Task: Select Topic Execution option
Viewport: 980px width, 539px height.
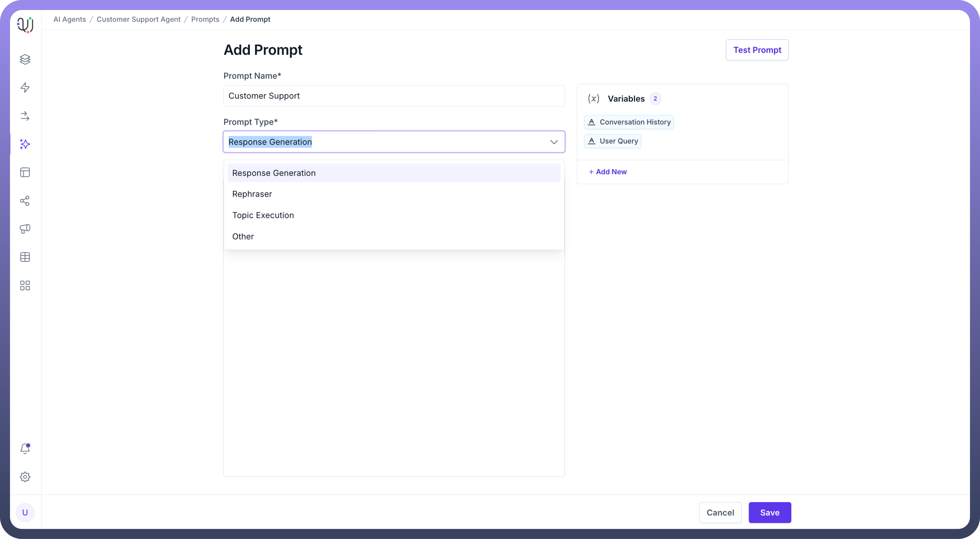Action: pyautogui.click(x=263, y=215)
